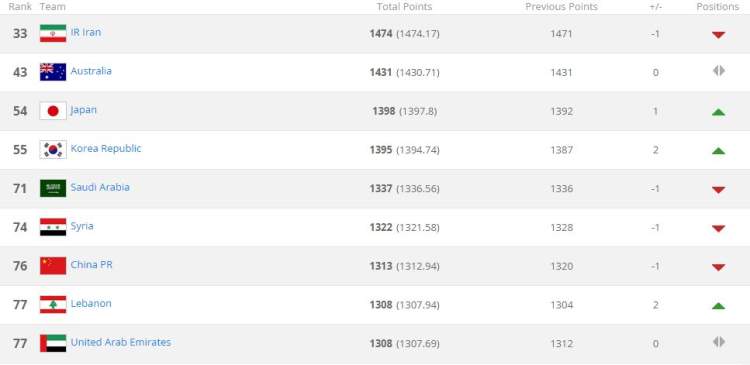This screenshot has height=365, width=750.
Task: Sort by the Total Points column header
Action: 404,7
